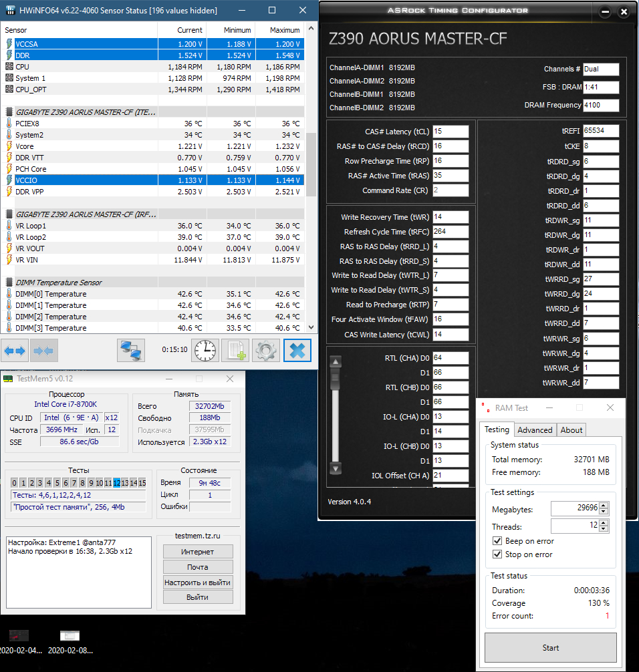The image size is (639, 672).
Task: Click the Current column header
Action: click(x=182, y=30)
